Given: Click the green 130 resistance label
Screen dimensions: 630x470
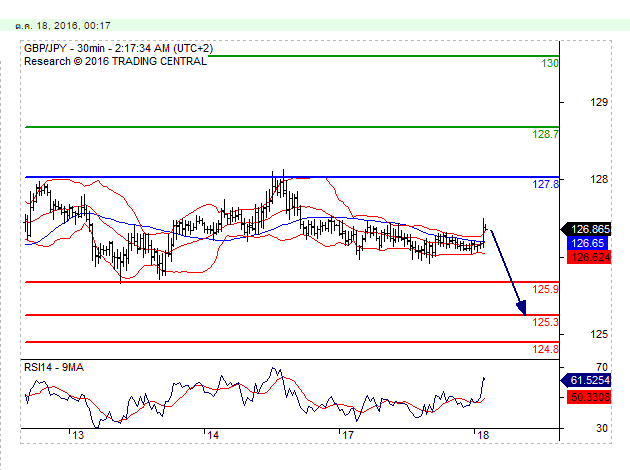Looking at the screenshot, I should point(550,63).
